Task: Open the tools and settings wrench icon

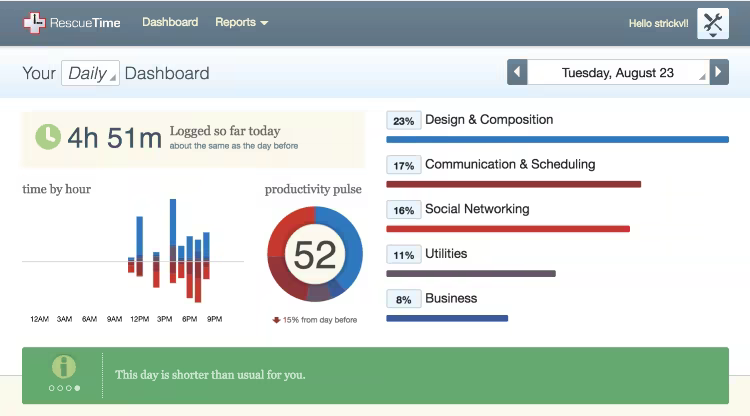Action: pyautogui.click(x=712, y=23)
